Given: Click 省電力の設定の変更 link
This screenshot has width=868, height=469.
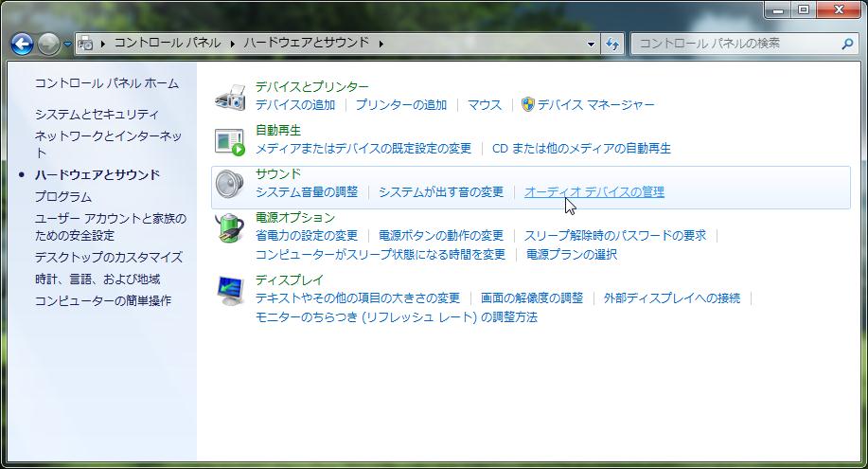Looking at the screenshot, I should (306, 236).
